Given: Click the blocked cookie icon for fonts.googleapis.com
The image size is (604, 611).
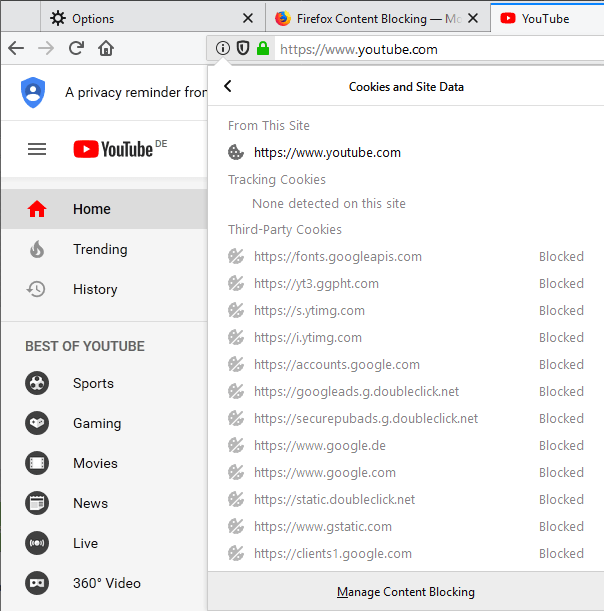Looking at the screenshot, I should (x=236, y=256).
